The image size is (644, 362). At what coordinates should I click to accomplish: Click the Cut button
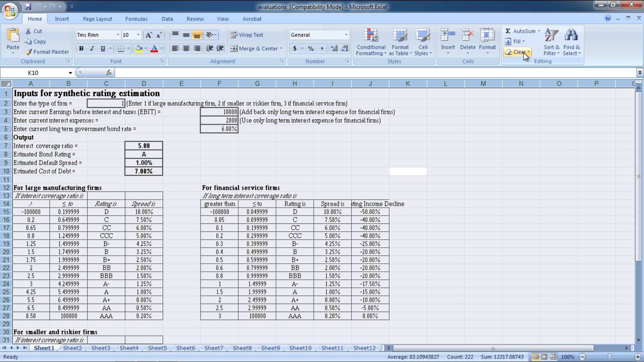coord(34,31)
